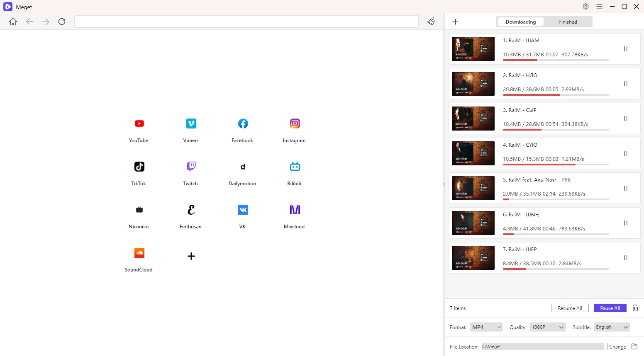Pause download of RaiM - ШЫҢ
Viewport: 644px width, 356px height.
[625, 223]
